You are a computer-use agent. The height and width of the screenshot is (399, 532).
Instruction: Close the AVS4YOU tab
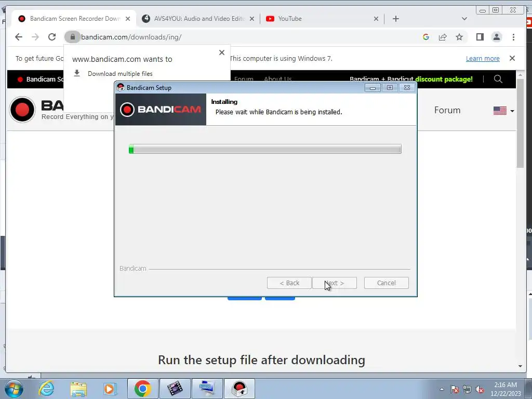click(252, 19)
